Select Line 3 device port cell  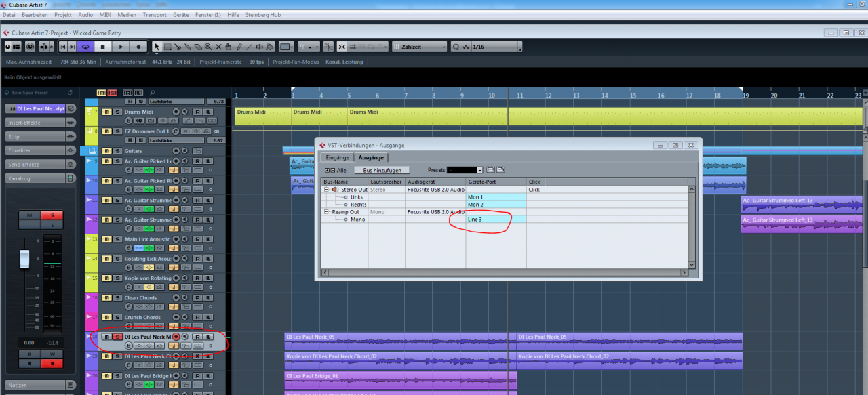click(x=496, y=220)
